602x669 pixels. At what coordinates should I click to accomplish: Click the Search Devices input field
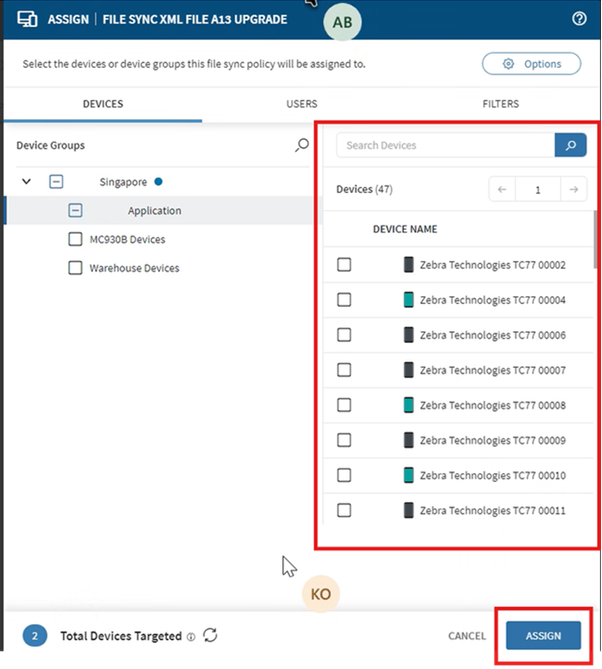445,145
